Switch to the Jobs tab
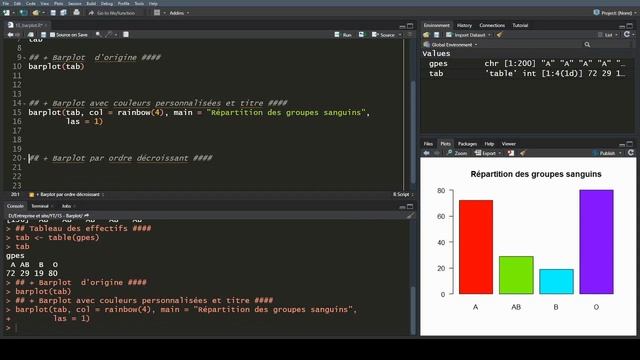Image resolution: width=640 pixels, height=360 pixels. pyautogui.click(x=66, y=206)
